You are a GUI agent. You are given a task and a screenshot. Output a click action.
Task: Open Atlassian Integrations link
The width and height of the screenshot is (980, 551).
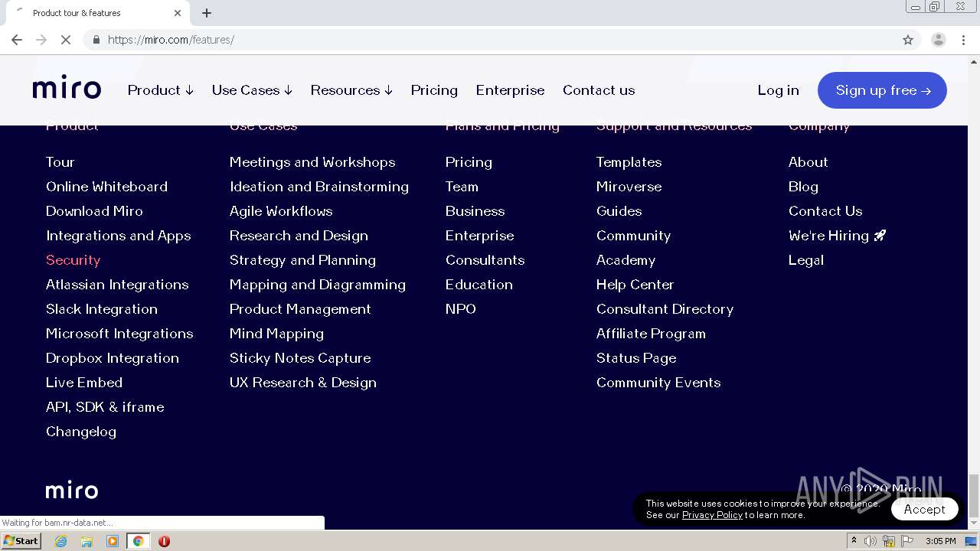point(117,285)
